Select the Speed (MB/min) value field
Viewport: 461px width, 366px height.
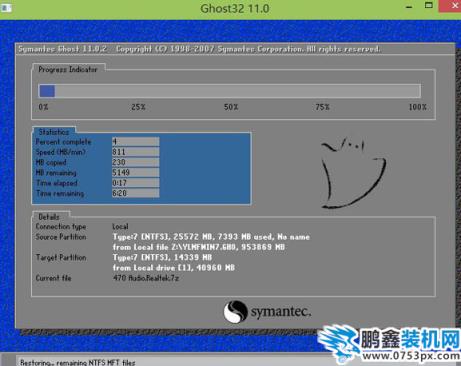point(136,152)
